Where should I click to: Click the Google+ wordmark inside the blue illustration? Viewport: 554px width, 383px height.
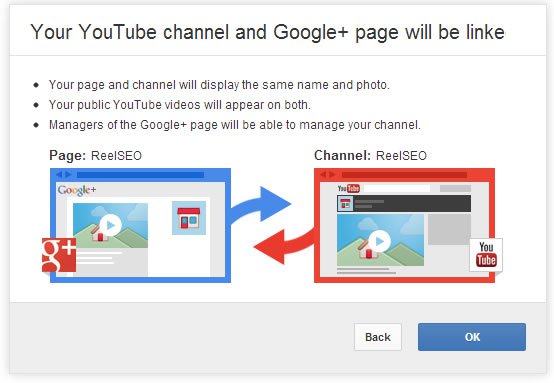click(x=77, y=190)
